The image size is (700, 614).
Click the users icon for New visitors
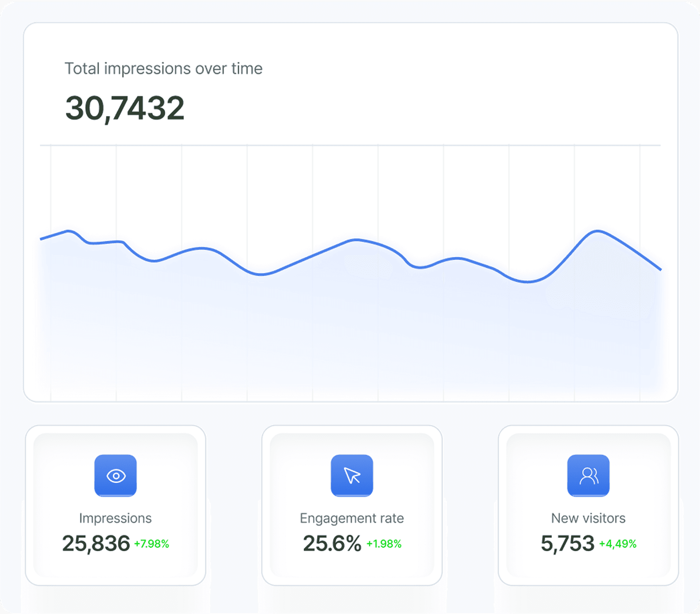click(x=588, y=476)
